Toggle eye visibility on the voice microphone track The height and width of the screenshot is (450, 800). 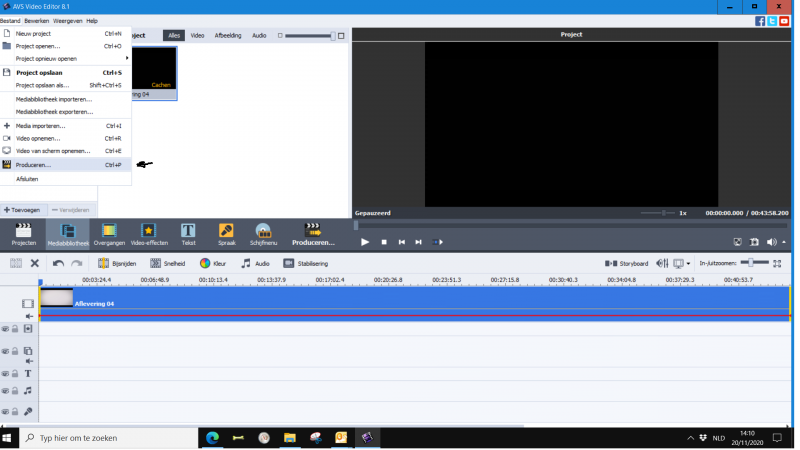(x=5, y=411)
